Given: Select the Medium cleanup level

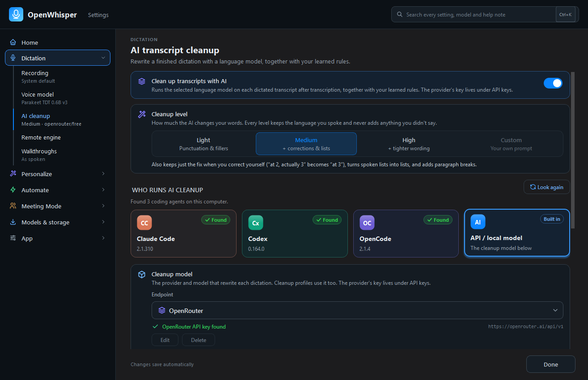Looking at the screenshot, I should click(306, 144).
